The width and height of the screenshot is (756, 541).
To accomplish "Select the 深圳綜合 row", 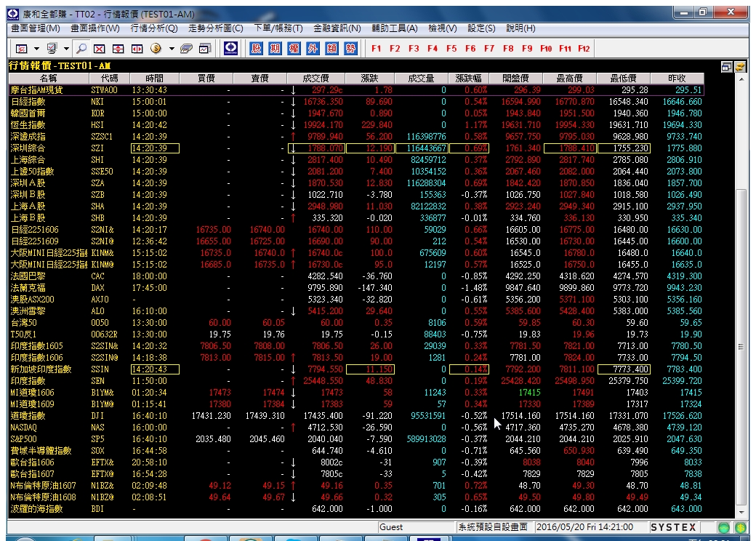I will 356,148.
